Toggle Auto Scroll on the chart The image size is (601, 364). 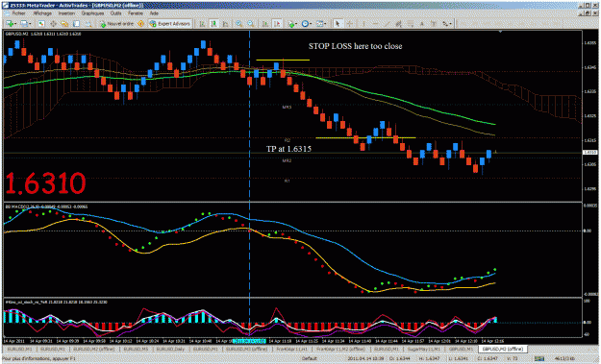(x=264, y=24)
